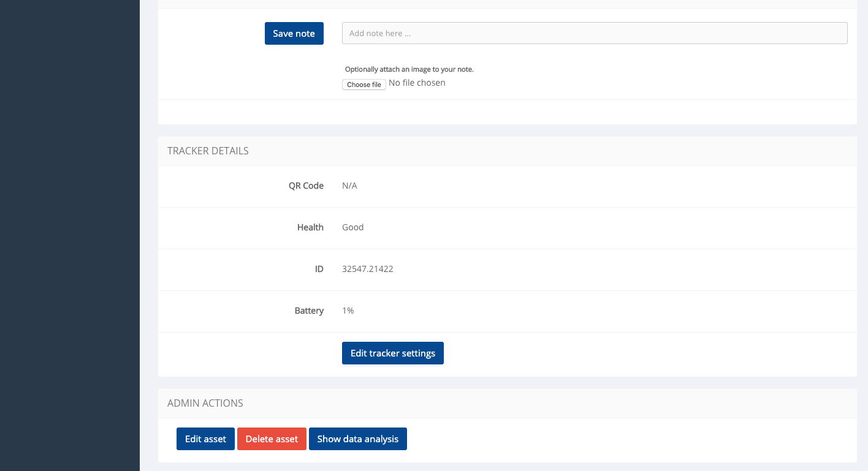Click the Good health status value
The height and width of the screenshot is (471, 868).
click(352, 227)
